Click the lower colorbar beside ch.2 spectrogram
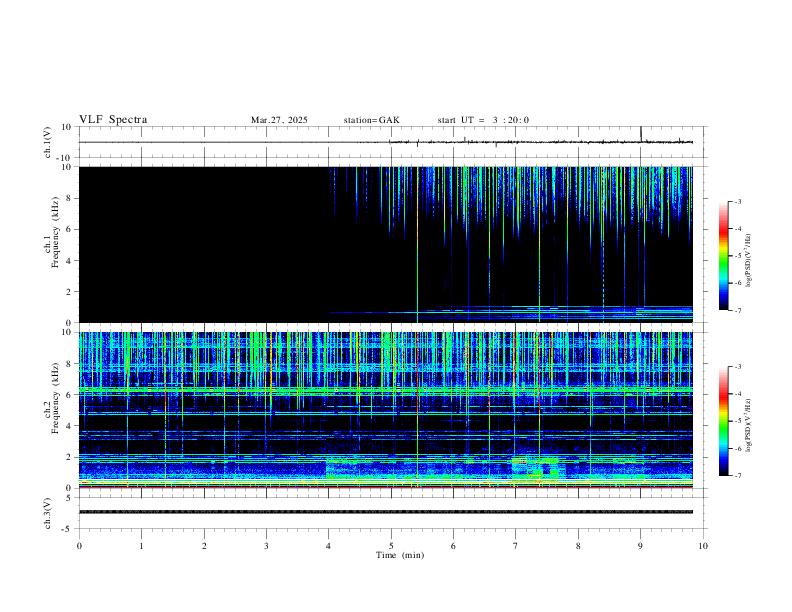This screenshot has width=792, height=612. tap(724, 421)
